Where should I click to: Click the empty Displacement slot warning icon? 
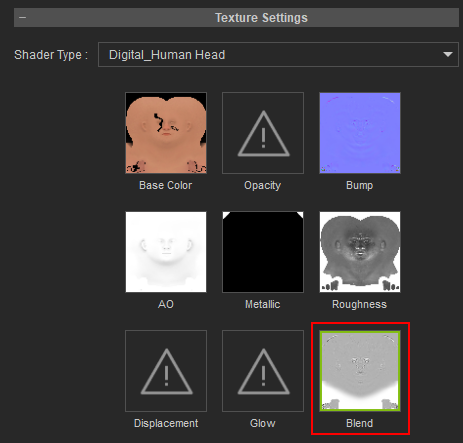click(166, 371)
